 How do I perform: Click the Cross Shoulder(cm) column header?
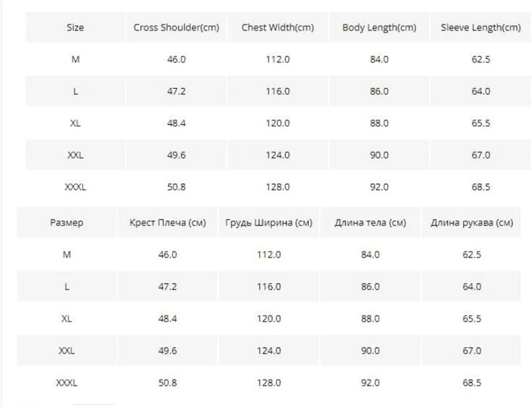click(x=176, y=28)
